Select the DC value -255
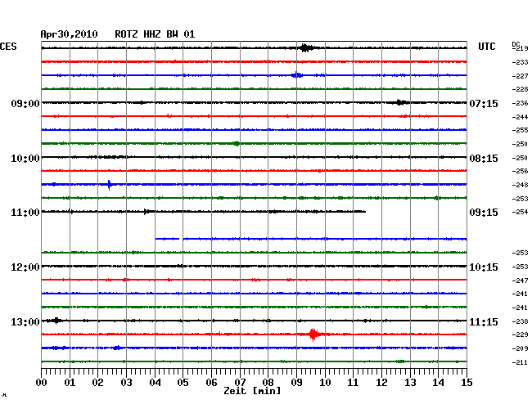This screenshot has width=532, height=404. [x=520, y=131]
